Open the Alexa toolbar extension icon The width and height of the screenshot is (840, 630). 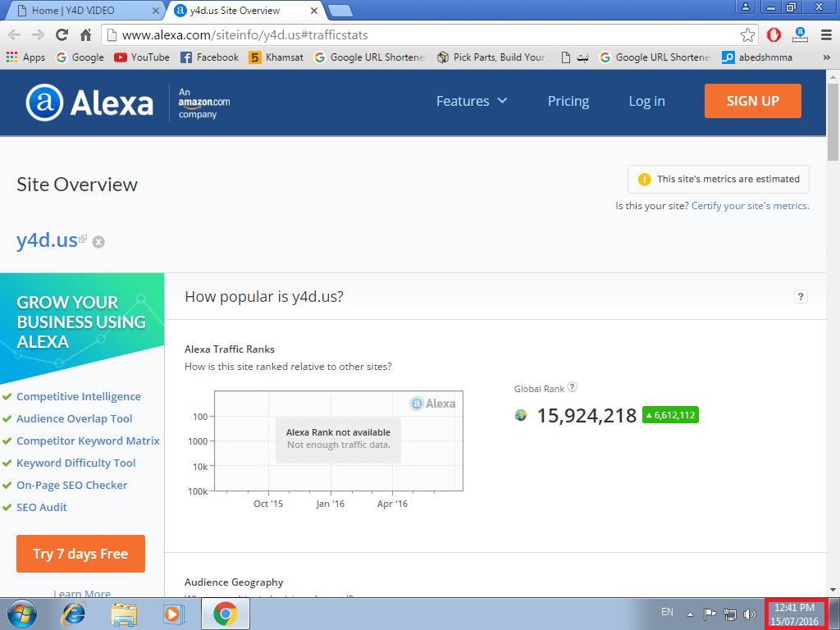(800, 35)
